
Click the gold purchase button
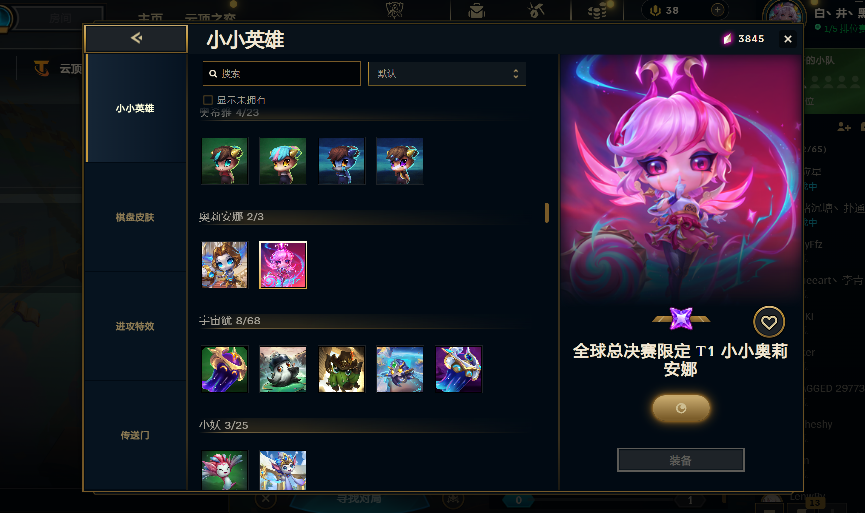[681, 408]
